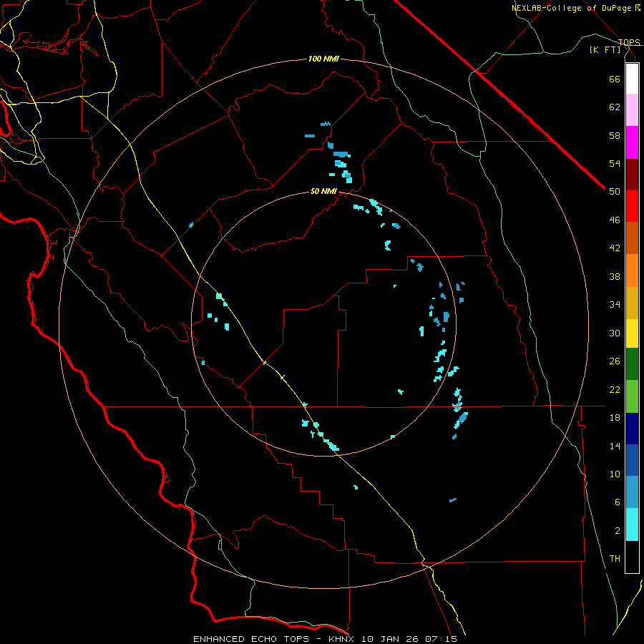Screen dimensions: 644x644
Task: Click the black TH swatch at the legend bottom
Action: (x=632, y=557)
